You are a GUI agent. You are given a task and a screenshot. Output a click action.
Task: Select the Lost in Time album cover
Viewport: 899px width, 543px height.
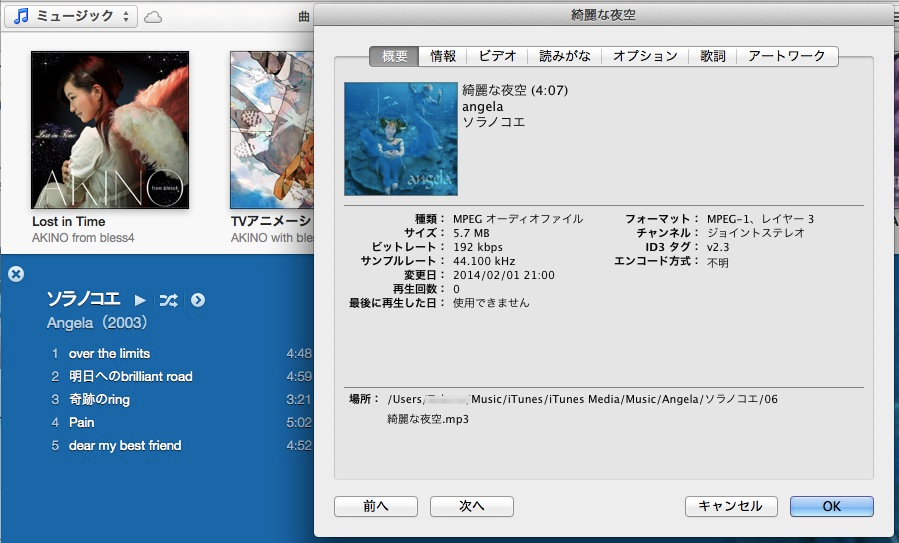click(110, 130)
